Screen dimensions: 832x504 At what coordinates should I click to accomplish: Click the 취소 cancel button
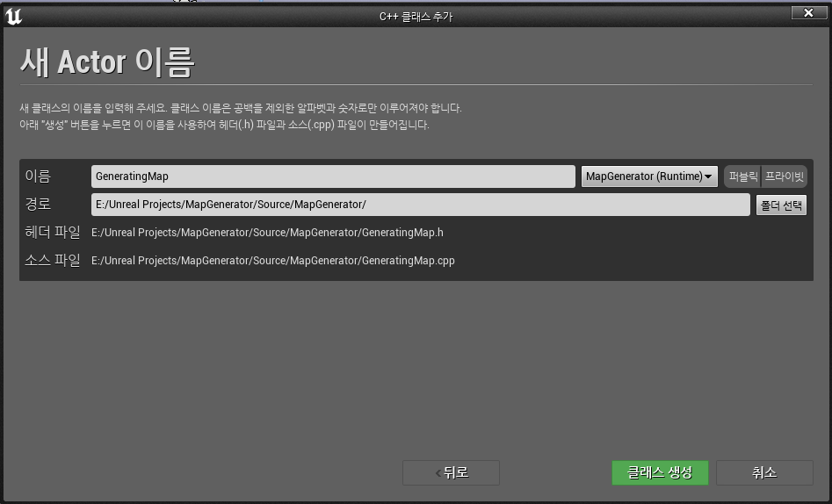point(764,472)
